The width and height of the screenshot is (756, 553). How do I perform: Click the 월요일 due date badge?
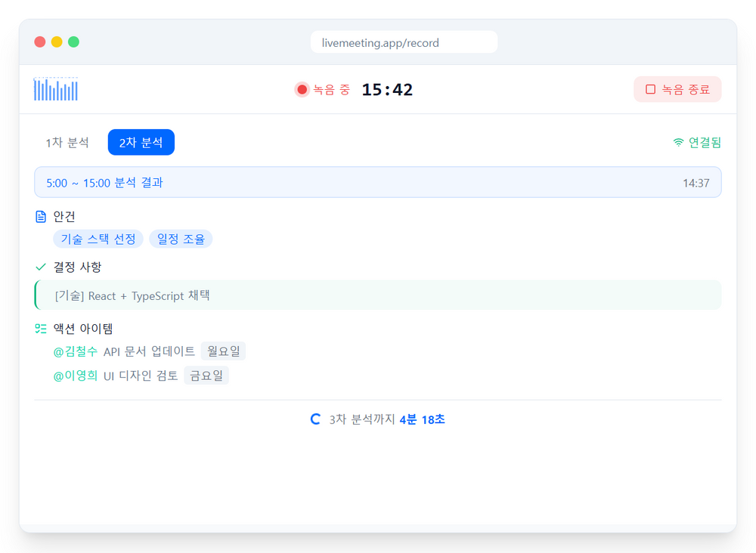[x=223, y=351]
